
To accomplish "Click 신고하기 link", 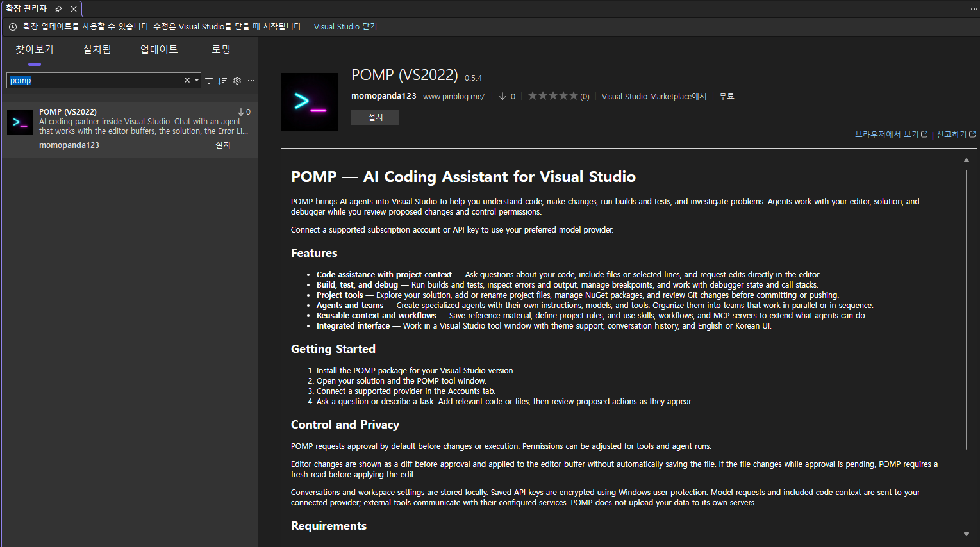I will point(956,135).
